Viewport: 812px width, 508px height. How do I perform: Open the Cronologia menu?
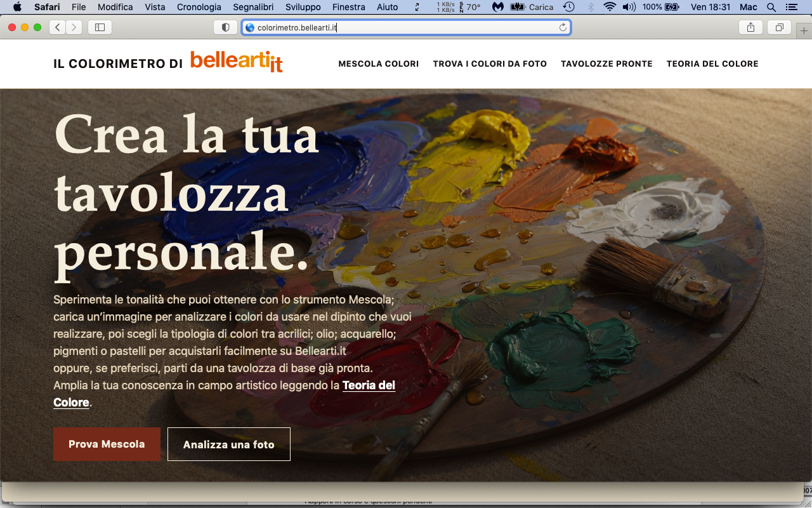[199, 7]
